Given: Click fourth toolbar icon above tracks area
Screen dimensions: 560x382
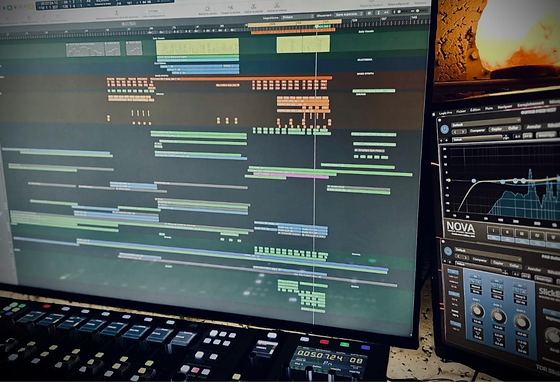Looking at the screenshot, I should click(x=276, y=7).
